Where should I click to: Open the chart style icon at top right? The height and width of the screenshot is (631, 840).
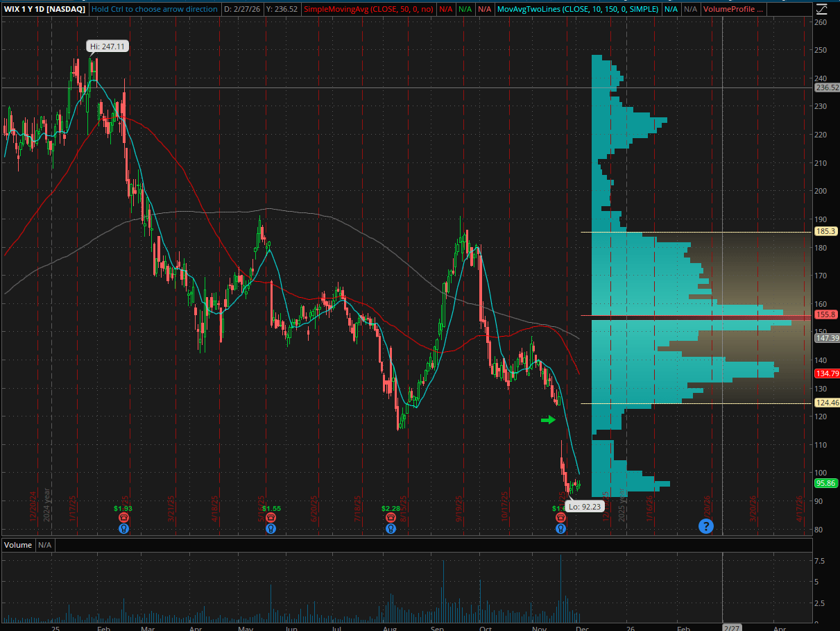coord(822,9)
